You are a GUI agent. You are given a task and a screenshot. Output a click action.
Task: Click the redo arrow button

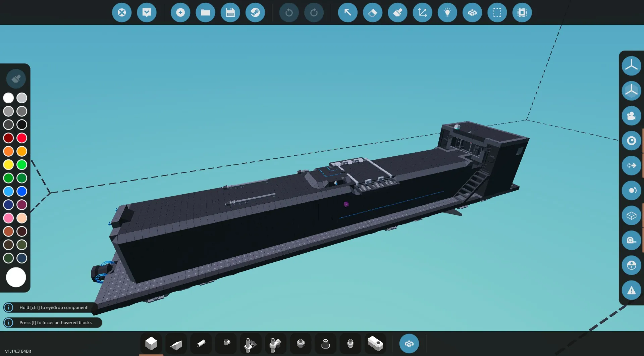pos(314,13)
